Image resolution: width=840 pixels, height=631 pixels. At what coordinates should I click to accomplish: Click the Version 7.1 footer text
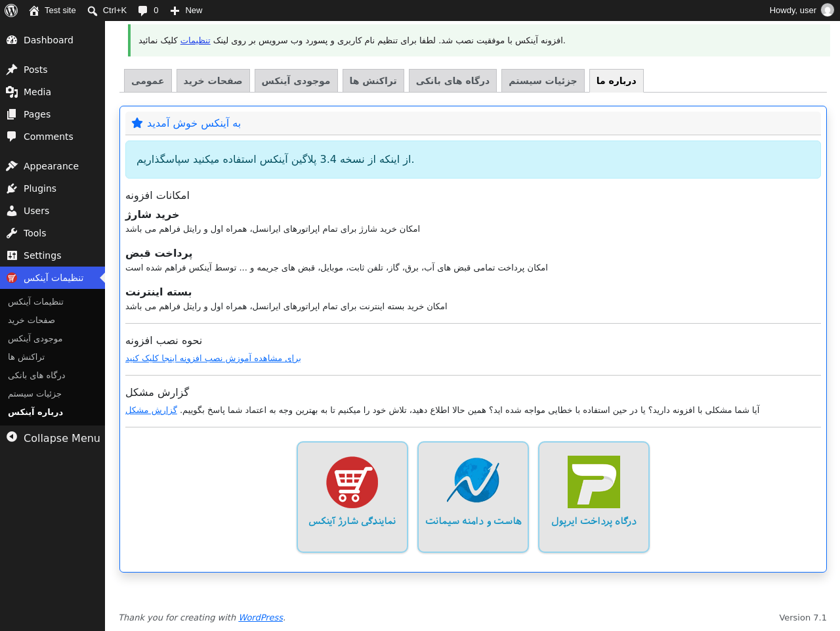[x=803, y=618]
